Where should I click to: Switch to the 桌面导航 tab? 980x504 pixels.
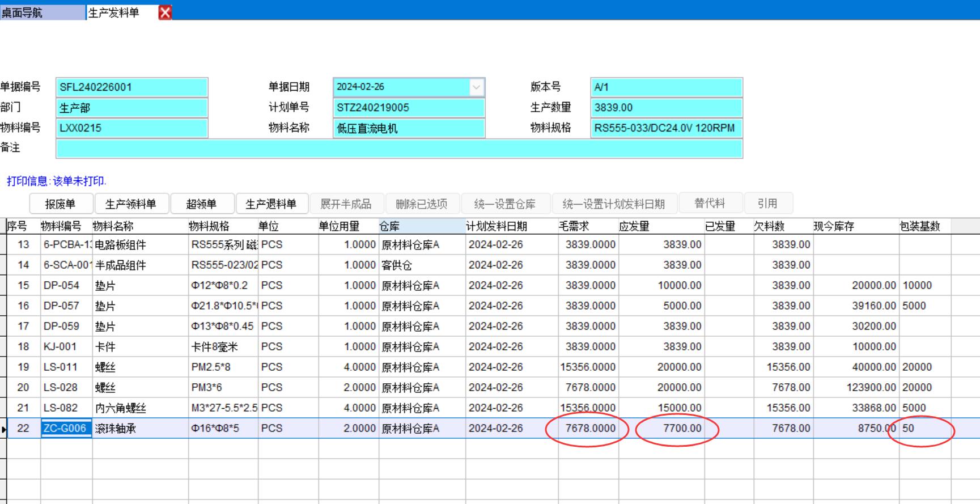coord(23,12)
